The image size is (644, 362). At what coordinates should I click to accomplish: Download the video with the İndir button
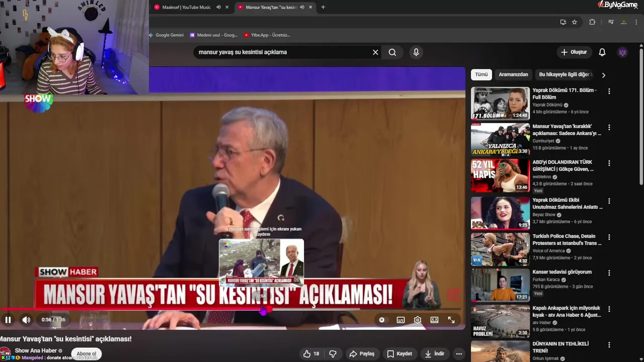435,353
